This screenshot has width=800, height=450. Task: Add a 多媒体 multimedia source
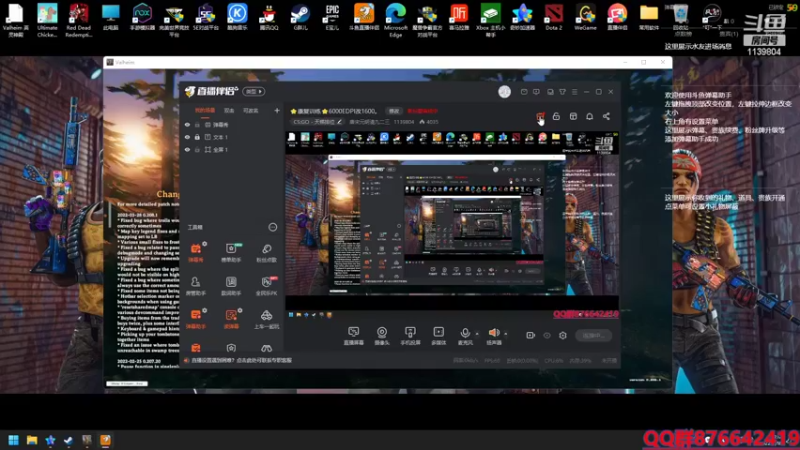pos(438,336)
